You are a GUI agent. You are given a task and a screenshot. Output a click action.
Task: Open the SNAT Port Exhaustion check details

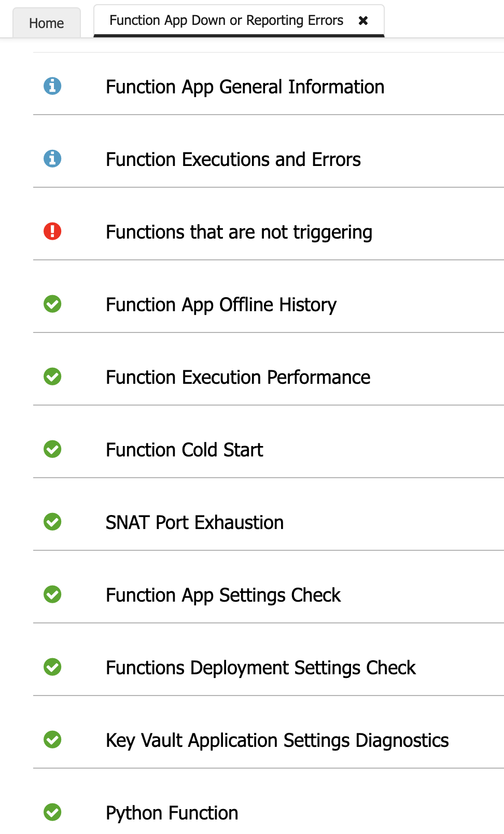(x=194, y=522)
